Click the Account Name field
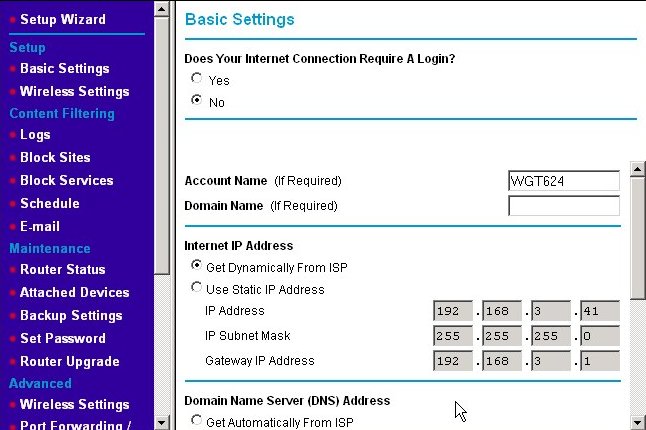Image resolution: width=646 pixels, height=430 pixels. [x=564, y=181]
